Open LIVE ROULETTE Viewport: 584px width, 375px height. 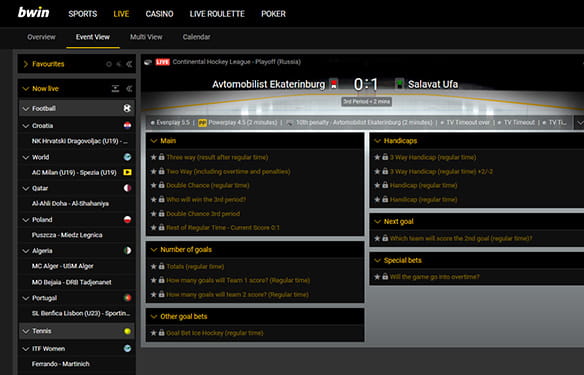(217, 14)
